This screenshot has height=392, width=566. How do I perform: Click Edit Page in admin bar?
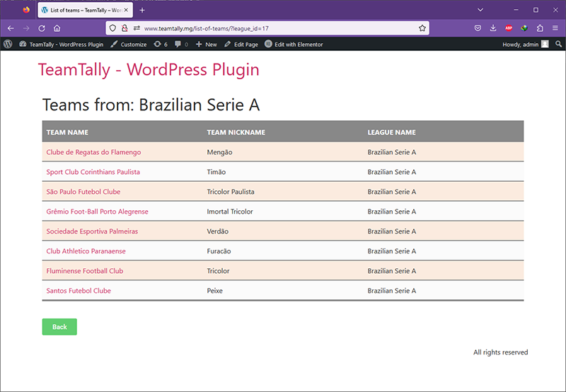[241, 45]
